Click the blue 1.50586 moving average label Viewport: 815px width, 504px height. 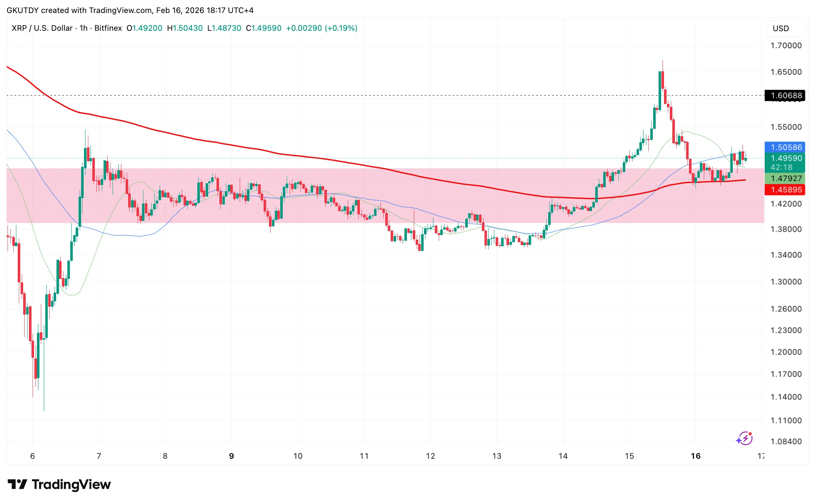785,147
